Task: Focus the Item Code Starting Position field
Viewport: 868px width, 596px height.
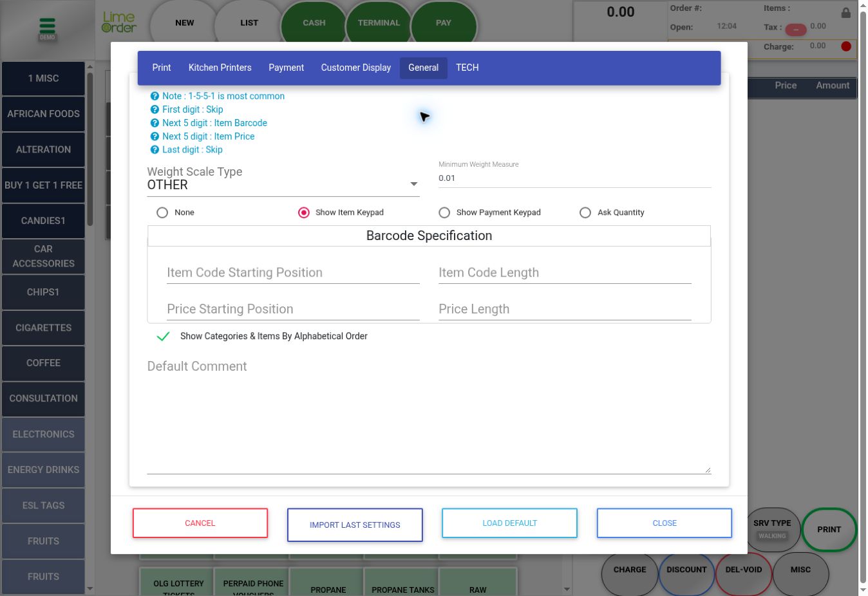Action: point(294,273)
